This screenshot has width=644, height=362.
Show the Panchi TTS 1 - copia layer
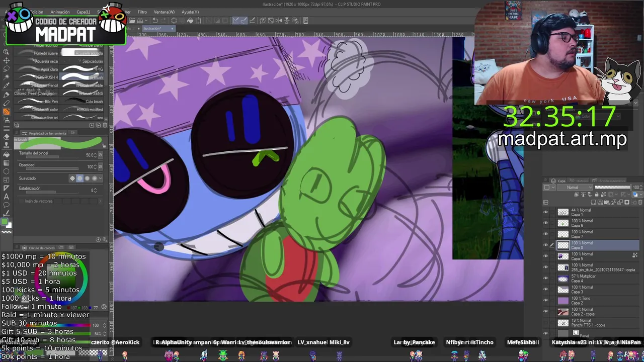tap(546, 323)
